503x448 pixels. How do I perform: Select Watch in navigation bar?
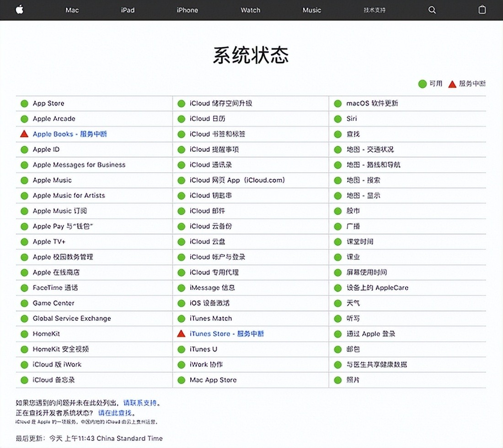pyautogui.click(x=251, y=10)
